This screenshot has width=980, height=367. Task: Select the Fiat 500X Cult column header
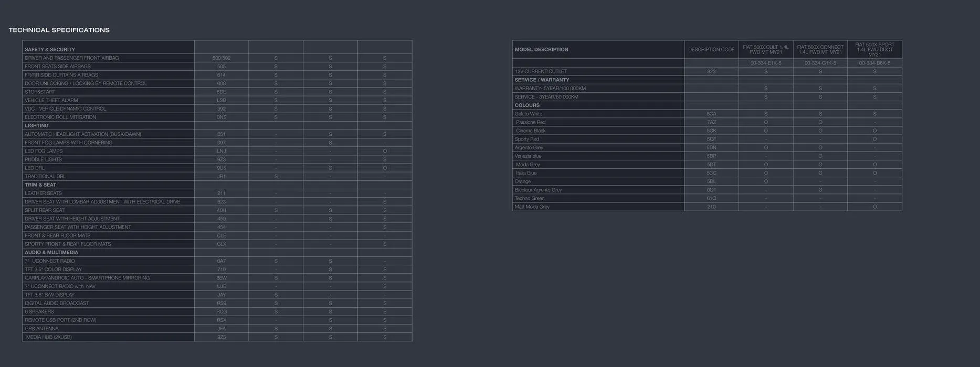pyautogui.click(x=765, y=49)
